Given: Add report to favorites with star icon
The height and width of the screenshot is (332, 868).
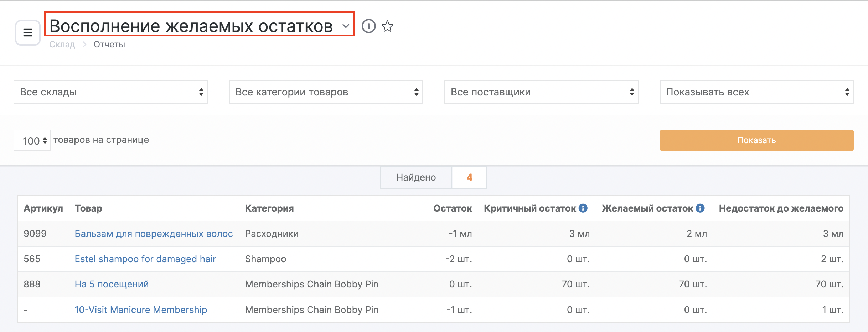Looking at the screenshot, I should 387,26.
